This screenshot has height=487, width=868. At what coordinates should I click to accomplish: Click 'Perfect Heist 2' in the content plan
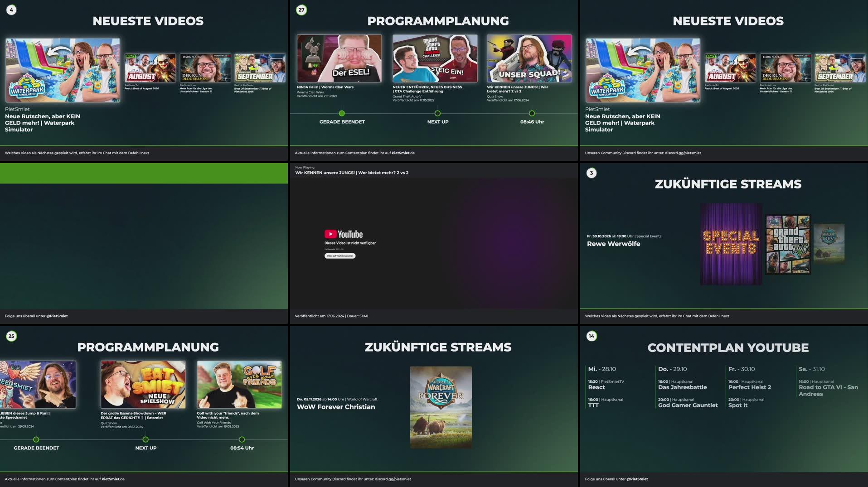tap(749, 387)
